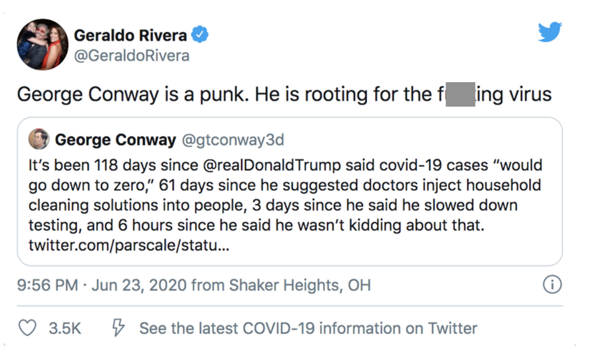Click the blue verified badge
The image size is (592, 364).
click(x=200, y=35)
